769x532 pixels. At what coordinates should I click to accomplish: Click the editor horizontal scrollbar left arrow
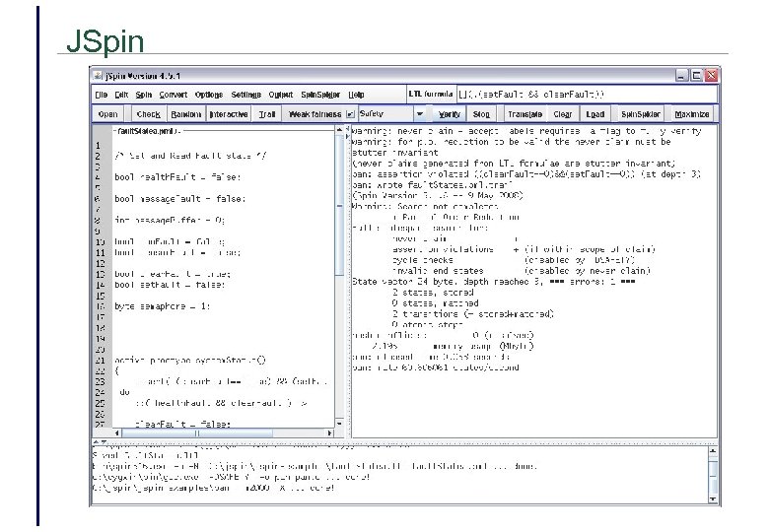tap(116, 433)
